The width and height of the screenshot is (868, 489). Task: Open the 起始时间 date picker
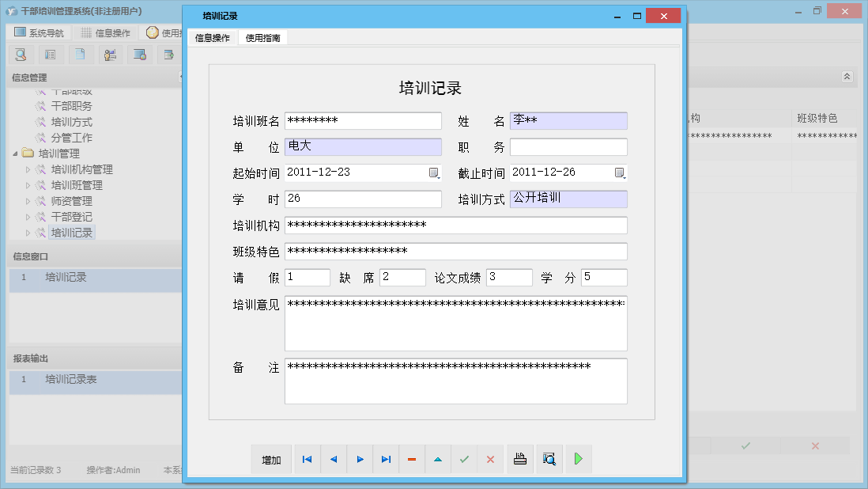[433, 172]
